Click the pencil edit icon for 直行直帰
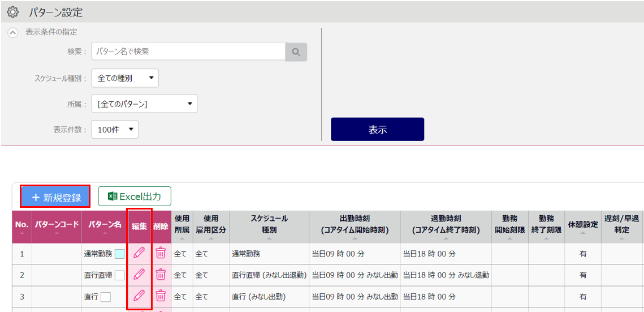 139,275
